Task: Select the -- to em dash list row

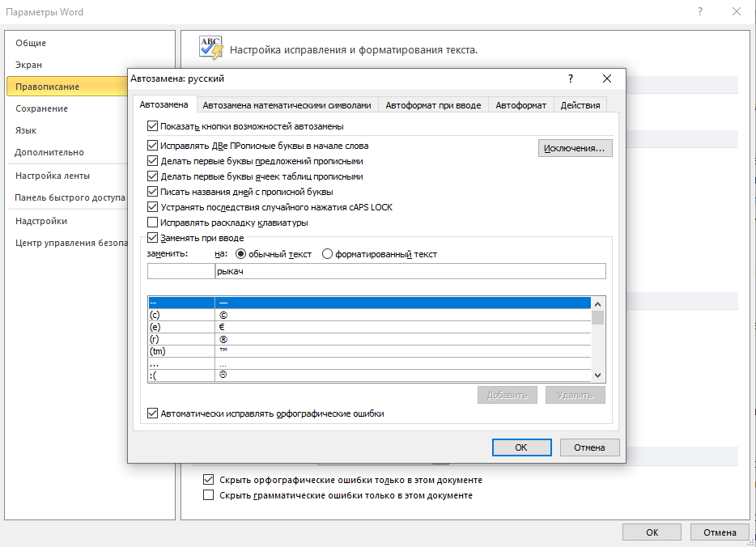Action: (369, 303)
